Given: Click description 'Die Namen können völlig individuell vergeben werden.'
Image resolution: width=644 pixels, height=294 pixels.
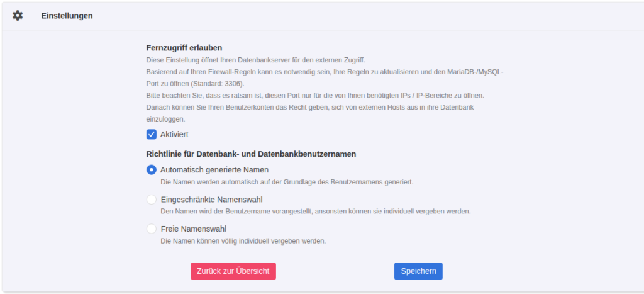Looking at the screenshot, I should [243, 241].
